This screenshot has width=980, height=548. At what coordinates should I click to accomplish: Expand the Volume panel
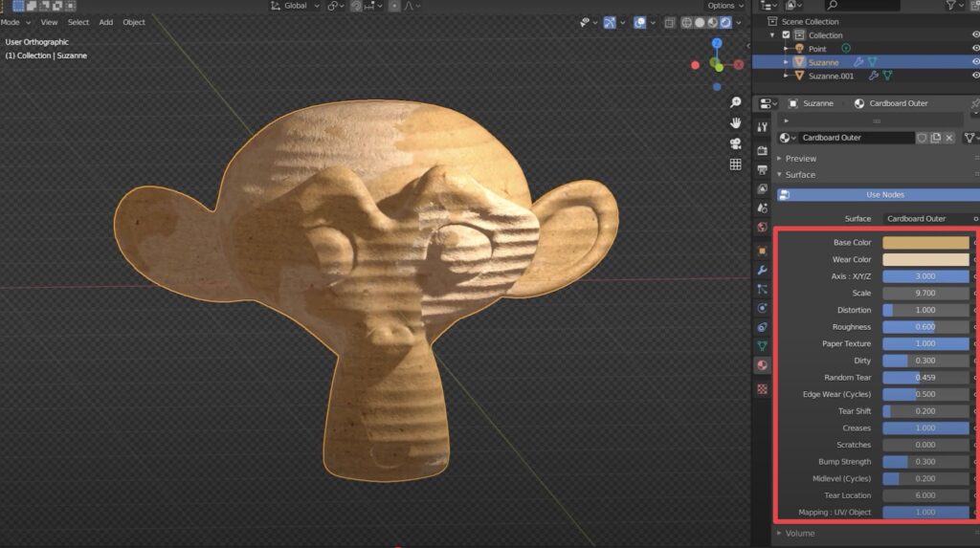799,533
